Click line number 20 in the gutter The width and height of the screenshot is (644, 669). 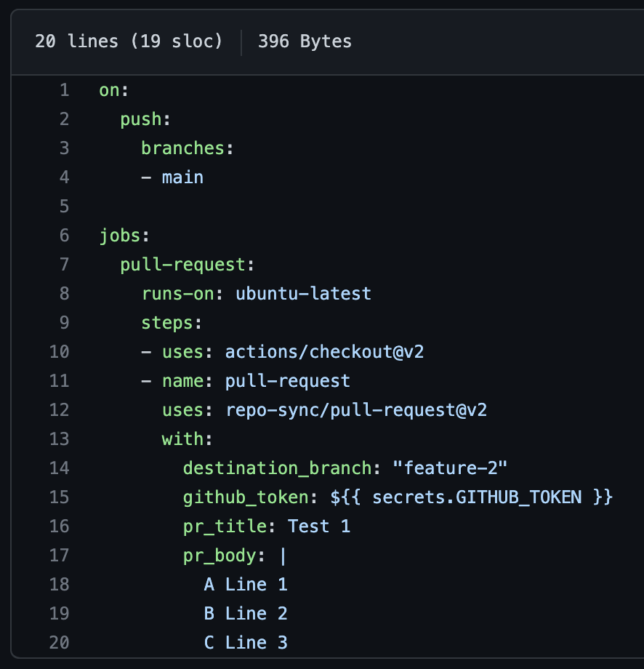[60, 642]
